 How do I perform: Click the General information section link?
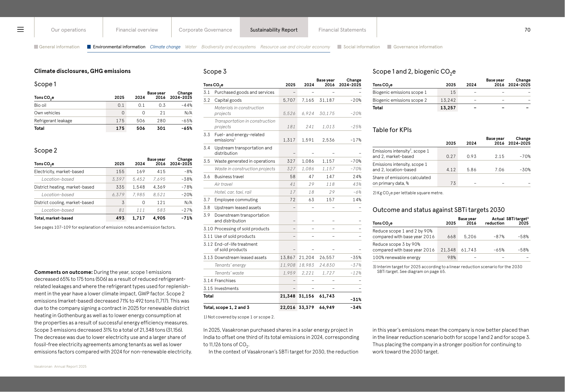tap(59, 47)
